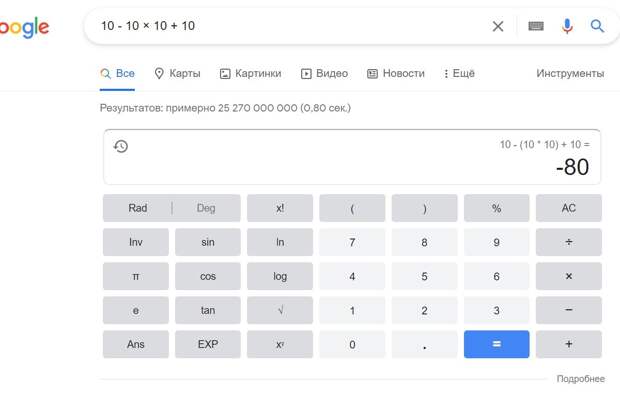Click the blue magnifier search icon
Image resolution: width=620 pixels, height=413 pixels.
[597, 26]
